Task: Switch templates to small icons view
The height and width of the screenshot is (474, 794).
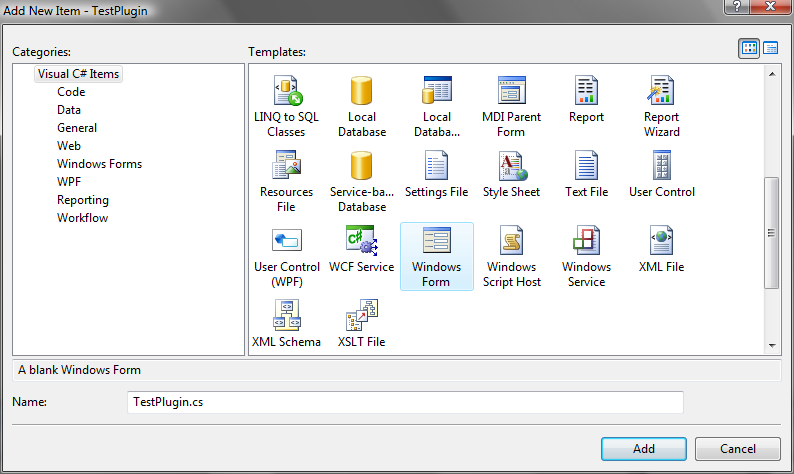Action: [x=770, y=49]
